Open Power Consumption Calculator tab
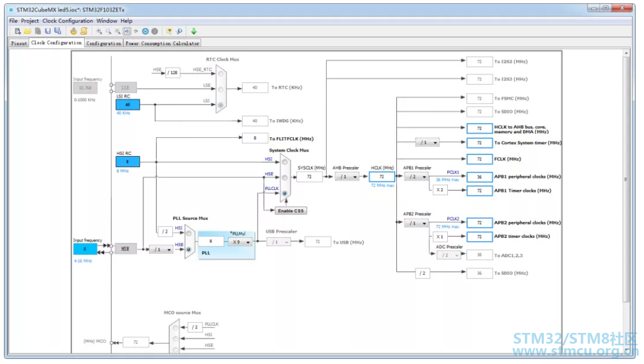This screenshot has height=364, width=644. click(163, 43)
